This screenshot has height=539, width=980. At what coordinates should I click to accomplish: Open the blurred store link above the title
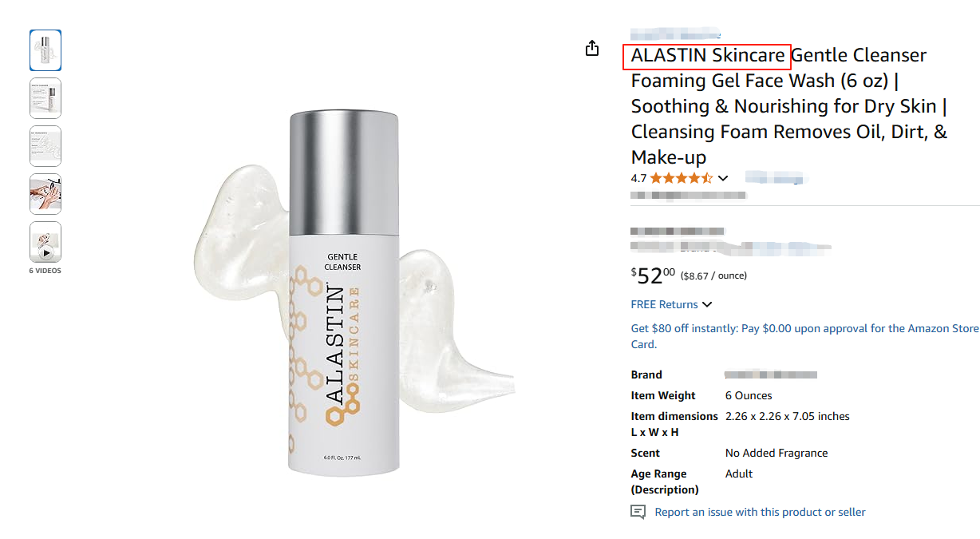pos(675,34)
